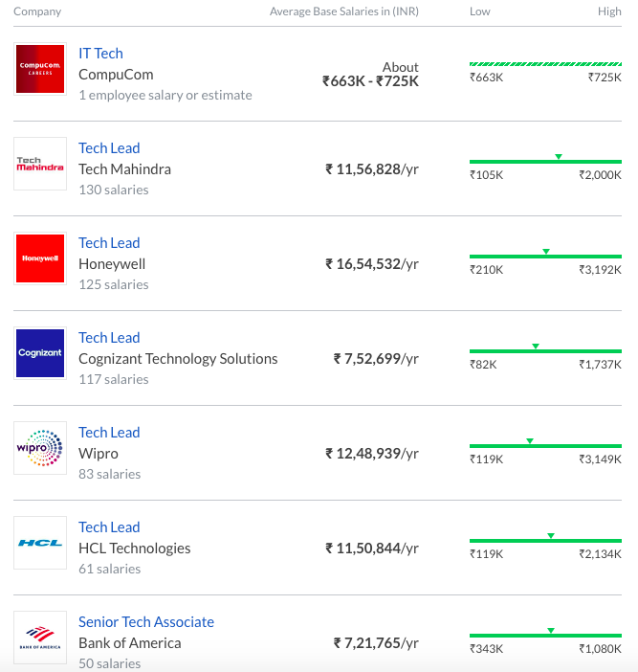Click the Honeywell salary range bar
This screenshot has height=672, width=638.
coord(545,257)
